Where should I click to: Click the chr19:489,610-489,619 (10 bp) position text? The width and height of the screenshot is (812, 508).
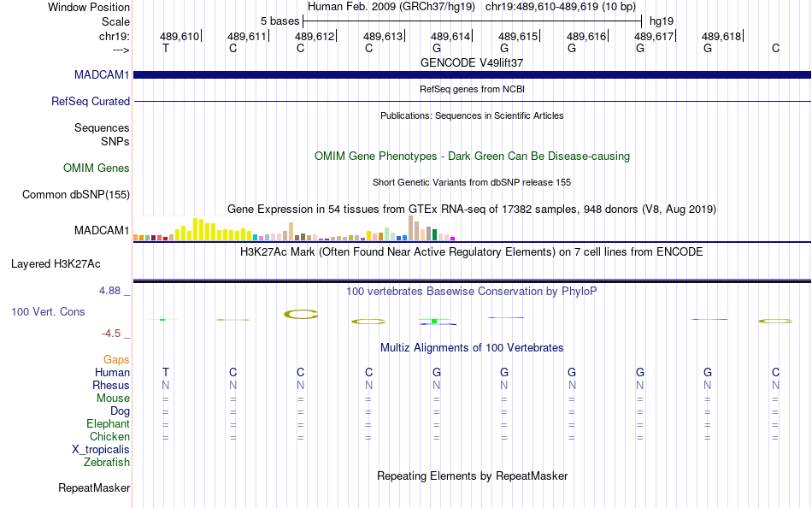pos(561,7)
